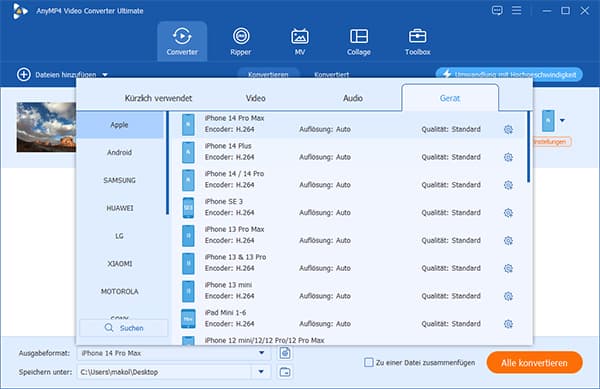
Task: Open settings gear for iPhone 13 Pro Max
Action: 508,241
